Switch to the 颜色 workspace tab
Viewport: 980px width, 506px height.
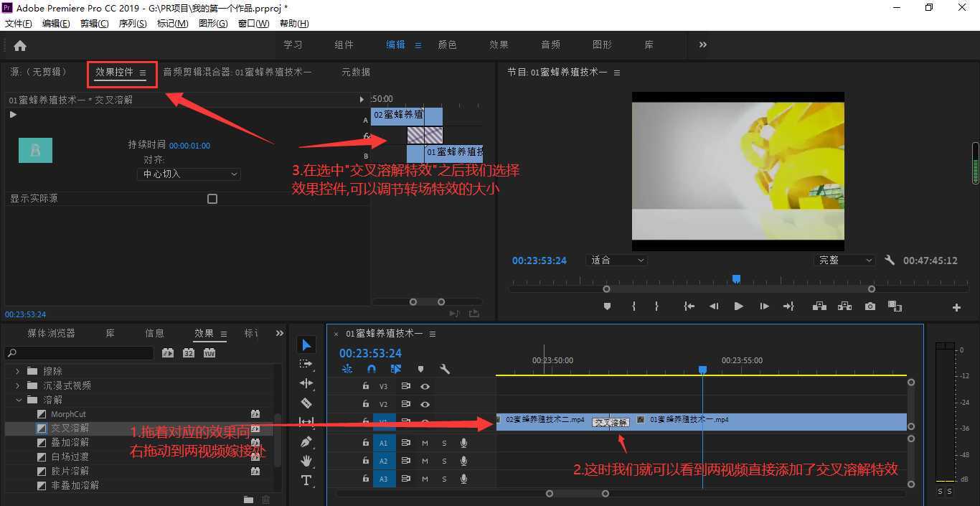point(447,44)
